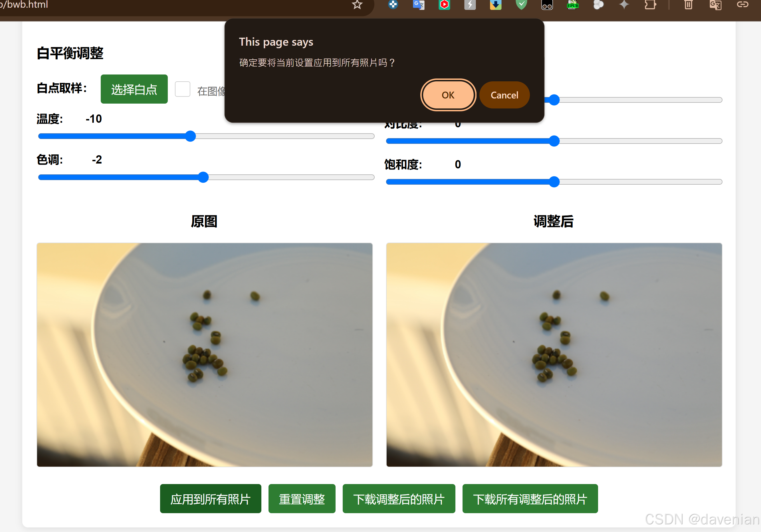Open the puzzle-piece Extensions menu
The width and height of the screenshot is (761, 532).
point(650,5)
